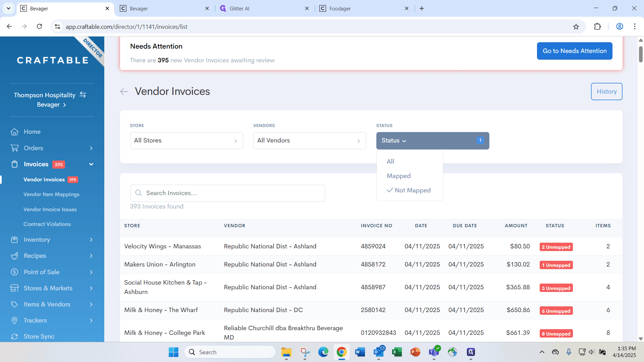
Task: Toggle the checked Not Mapped option
Action: [x=409, y=190]
